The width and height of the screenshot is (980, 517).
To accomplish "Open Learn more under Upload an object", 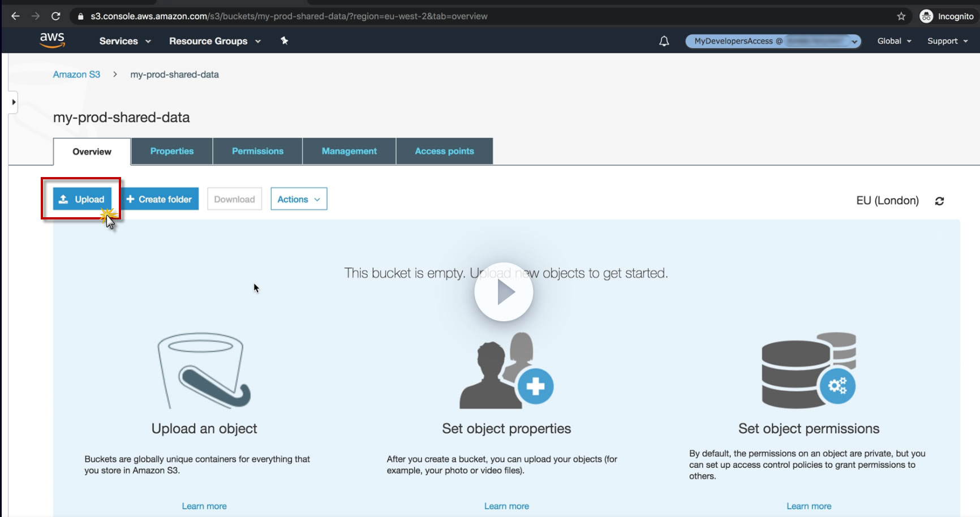I will (x=204, y=506).
